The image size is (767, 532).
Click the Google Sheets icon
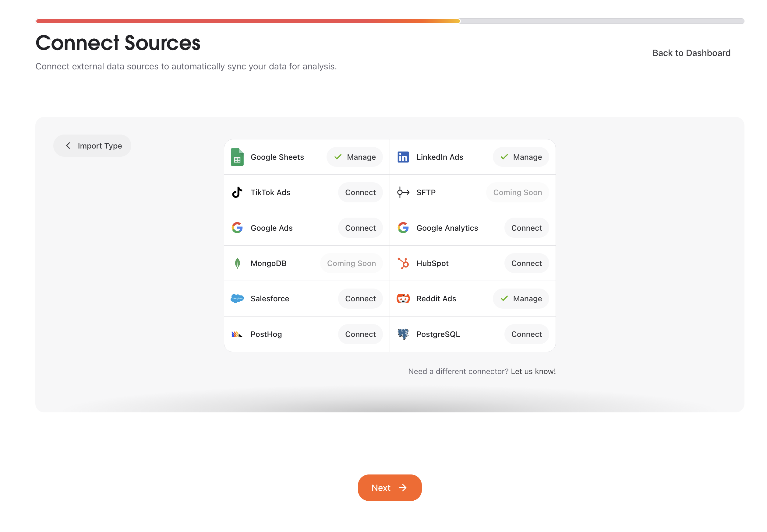pos(237,157)
